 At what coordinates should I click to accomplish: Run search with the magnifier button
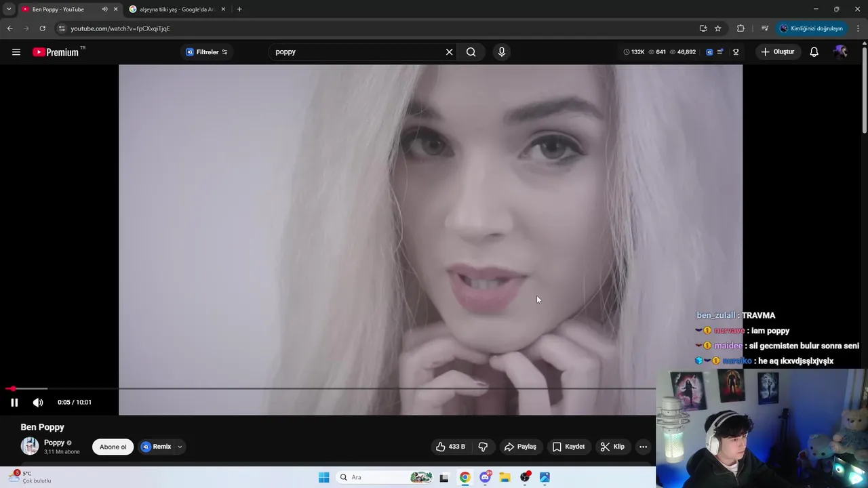point(471,52)
